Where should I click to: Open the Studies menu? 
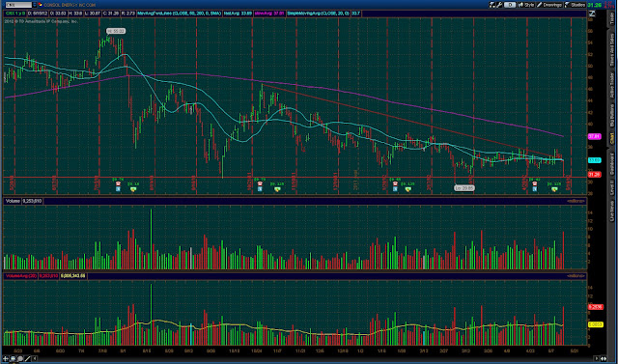[x=576, y=5]
